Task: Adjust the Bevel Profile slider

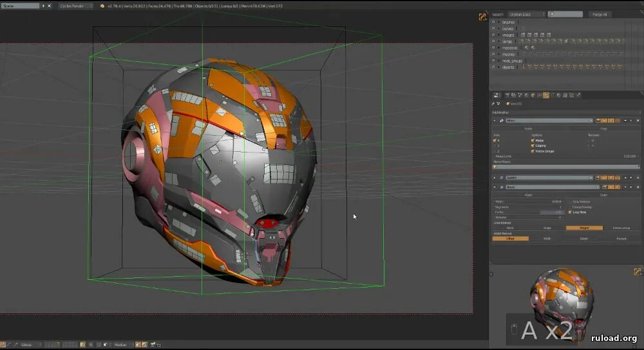Action: click(529, 212)
